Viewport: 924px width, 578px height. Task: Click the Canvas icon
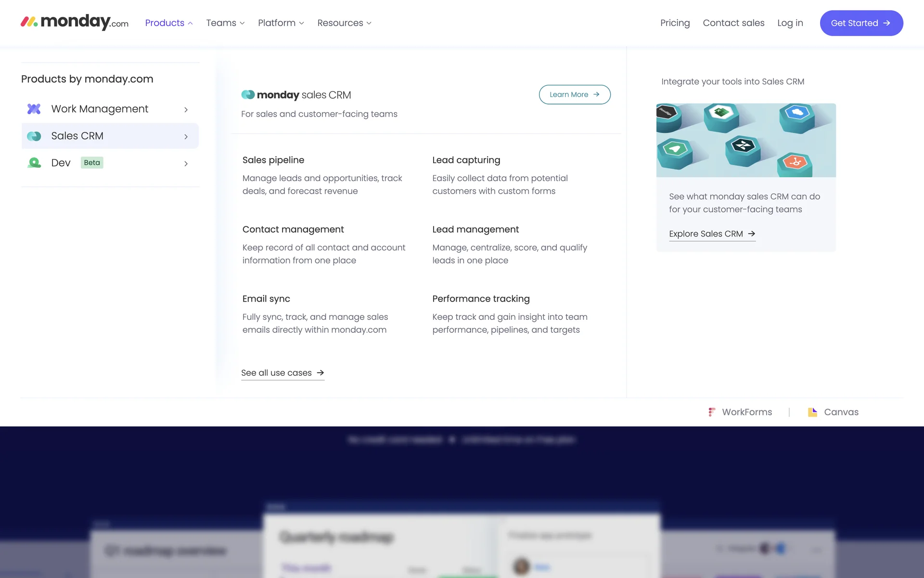(812, 412)
